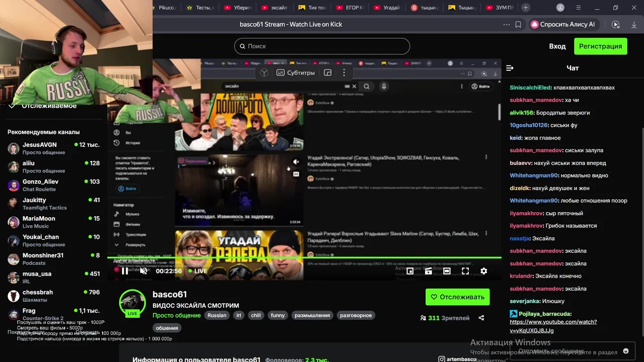Viewport: 644px width, 362px height.
Task: Switch to the эксайл browser tab
Action: point(275,8)
